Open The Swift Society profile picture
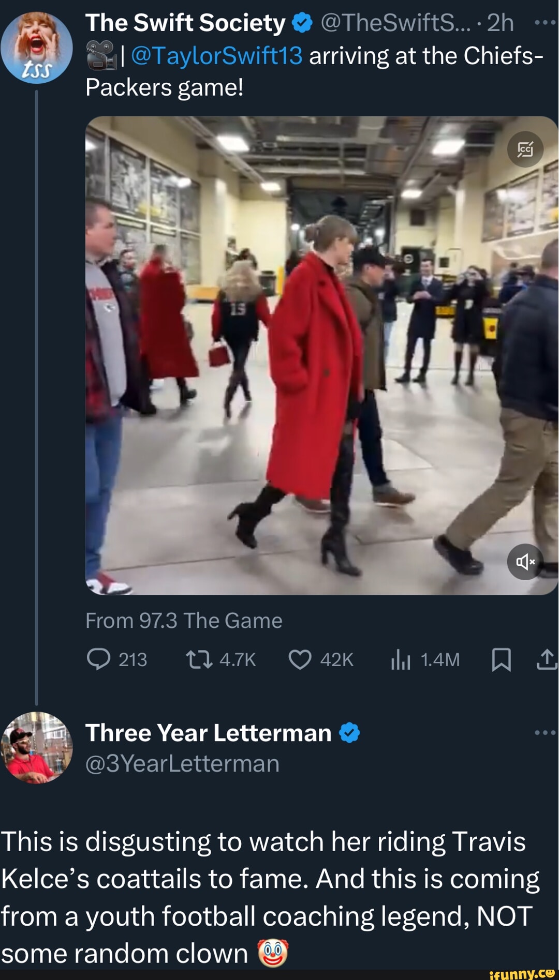Viewport: 559px width, 980px height. click(36, 48)
